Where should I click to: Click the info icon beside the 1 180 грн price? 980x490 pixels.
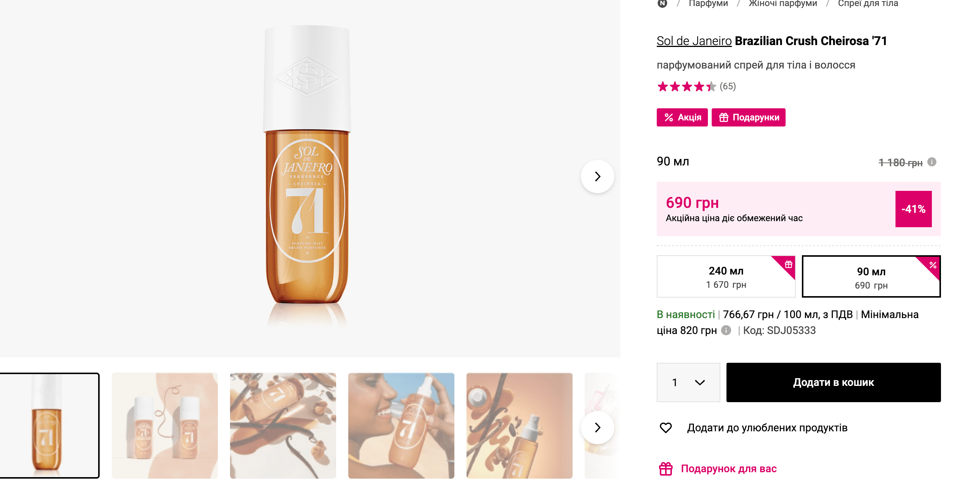point(932,162)
